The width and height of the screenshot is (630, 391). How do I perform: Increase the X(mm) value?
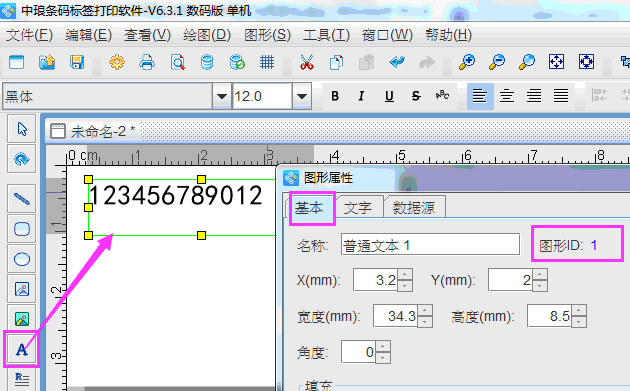405,275
